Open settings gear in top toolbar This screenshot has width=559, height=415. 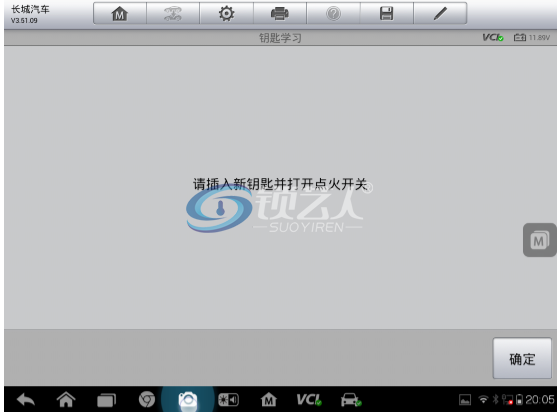[x=226, y=14]
